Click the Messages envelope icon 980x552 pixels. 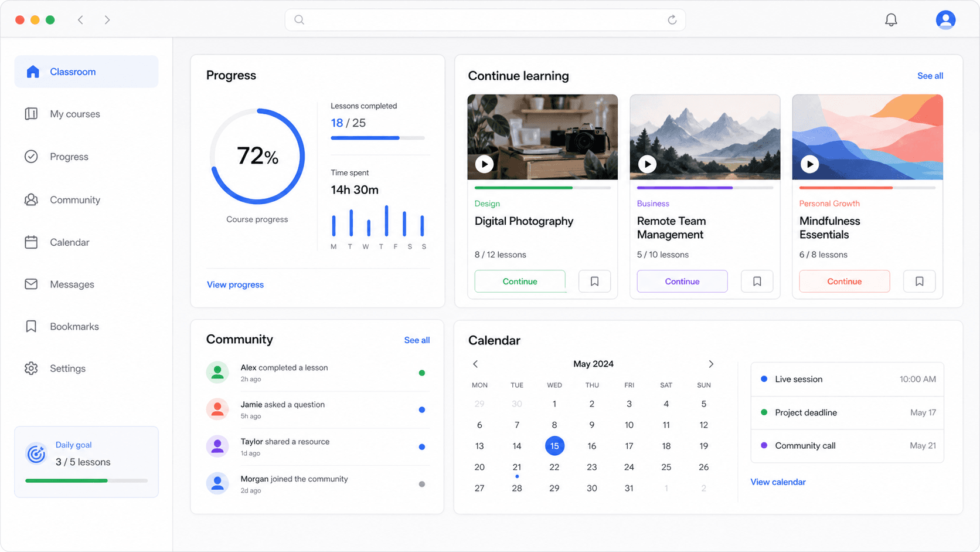(x=31, y=285)
